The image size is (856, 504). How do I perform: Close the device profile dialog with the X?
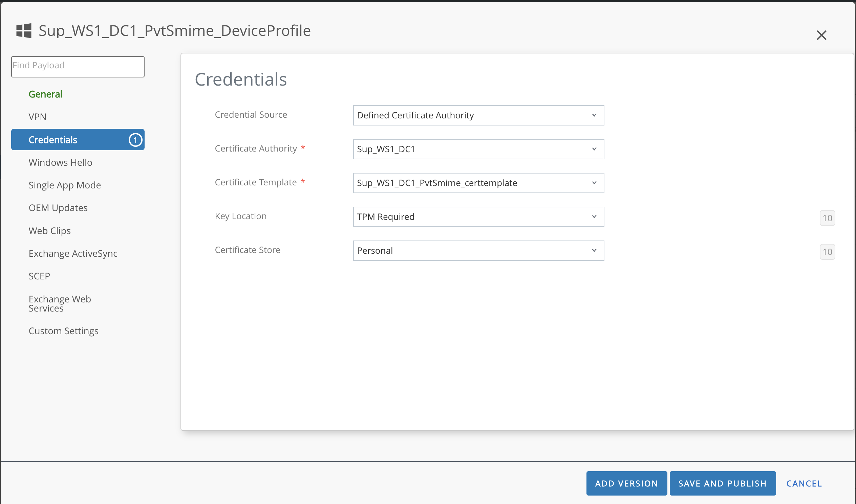[821, 35]
